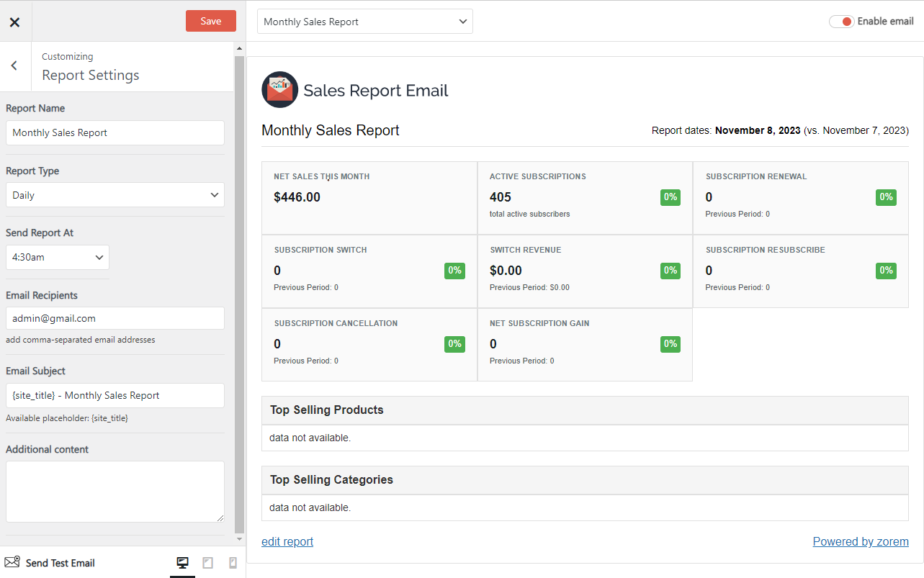Select the Customizing breadcrumb label

[67, 55]
